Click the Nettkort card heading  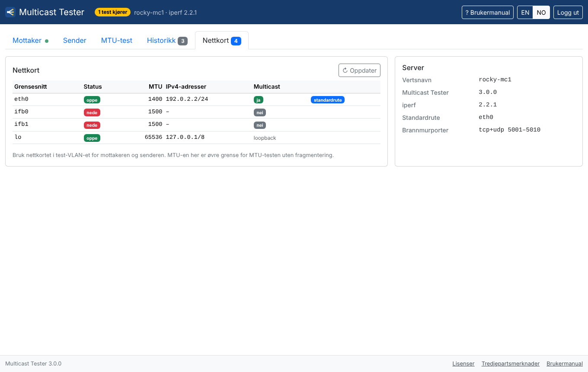(26, 70)
